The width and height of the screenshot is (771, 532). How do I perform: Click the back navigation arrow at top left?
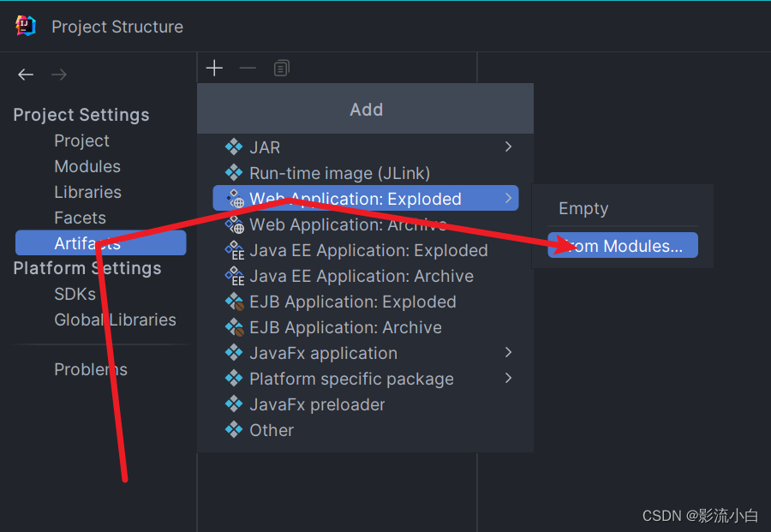click(x=25, y=75)
